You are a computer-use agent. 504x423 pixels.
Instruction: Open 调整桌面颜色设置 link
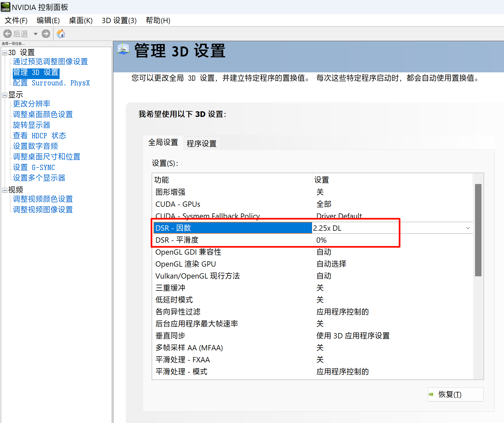pos(43,114)
